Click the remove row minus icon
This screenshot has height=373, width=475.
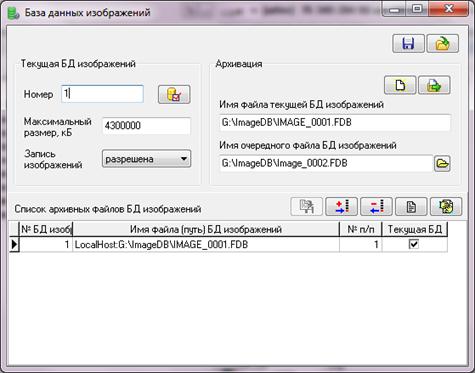coord(376,206)
